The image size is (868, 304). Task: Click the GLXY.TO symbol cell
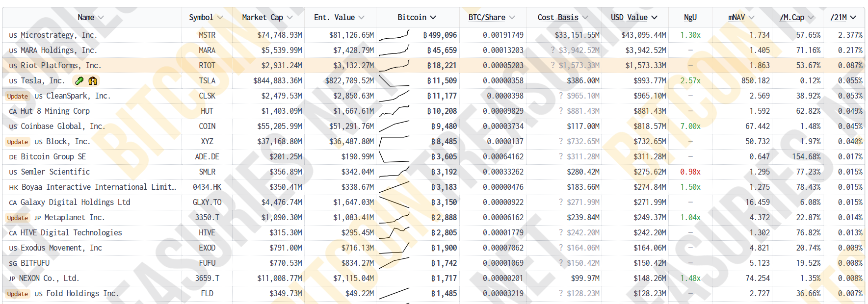click(x=207, y=202)
